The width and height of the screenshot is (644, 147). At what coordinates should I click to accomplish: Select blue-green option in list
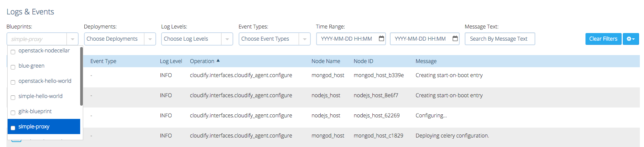pos(44,66)
